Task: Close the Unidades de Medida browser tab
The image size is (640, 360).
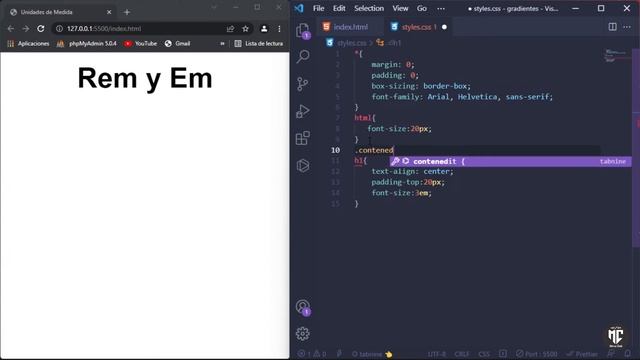Action: pos(109,12)
